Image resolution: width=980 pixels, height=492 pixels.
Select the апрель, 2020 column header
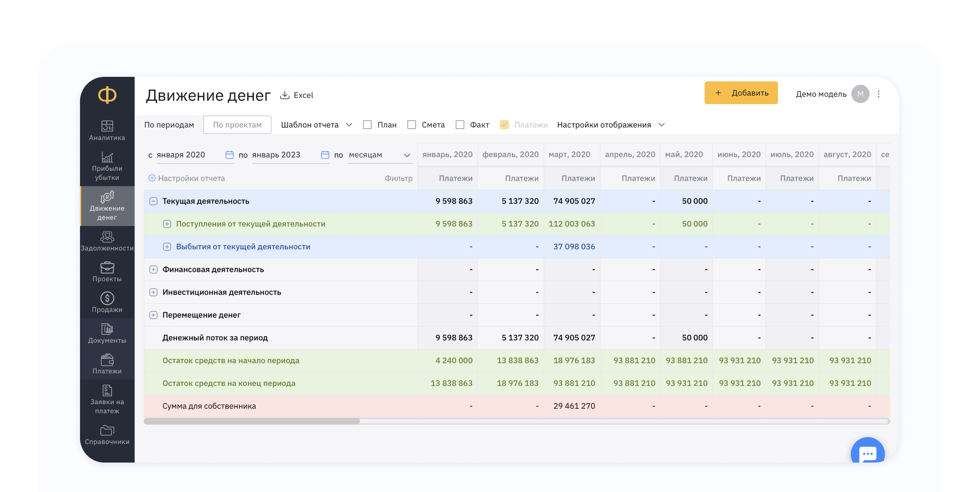click(630, 154)
